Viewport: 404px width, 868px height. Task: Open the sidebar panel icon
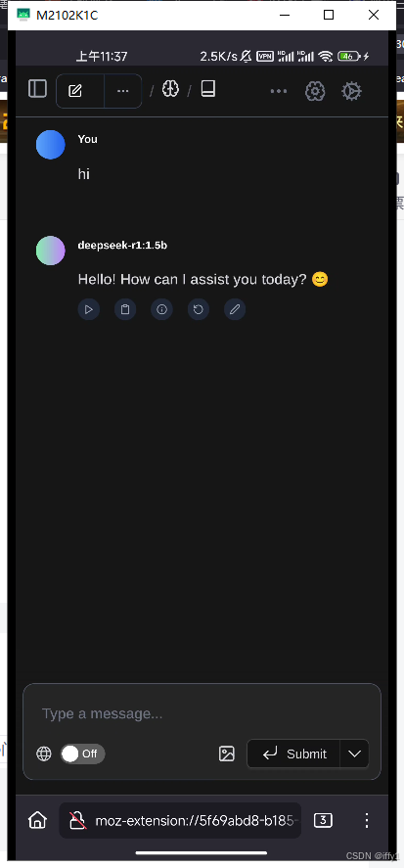coord(37,89)
